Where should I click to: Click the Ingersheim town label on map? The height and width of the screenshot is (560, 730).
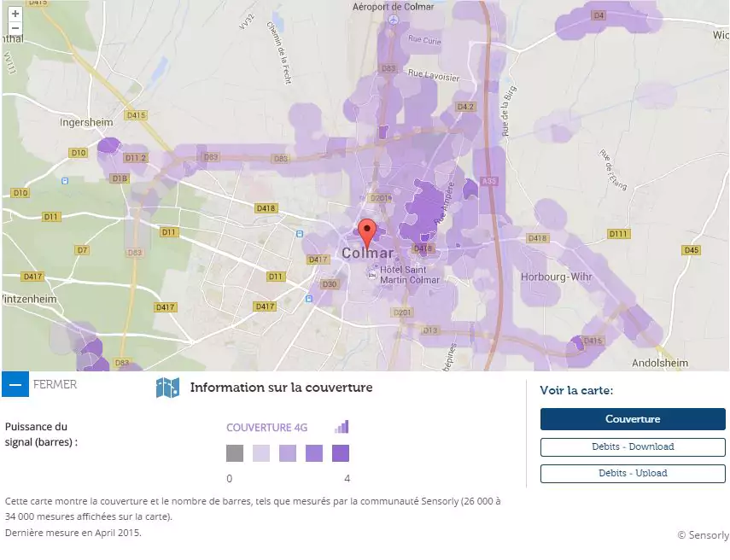[86, 122]
